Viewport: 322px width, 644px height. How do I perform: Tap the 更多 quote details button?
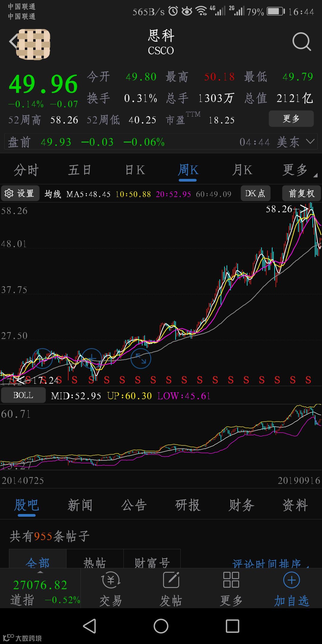pyautogui.click(x=291, y=119)
